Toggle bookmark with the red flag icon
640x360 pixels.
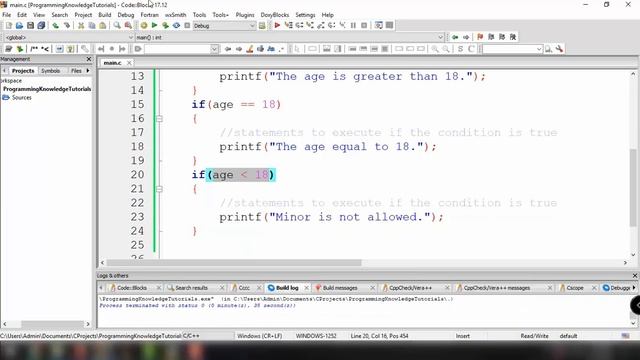click(x=480, y=37)
